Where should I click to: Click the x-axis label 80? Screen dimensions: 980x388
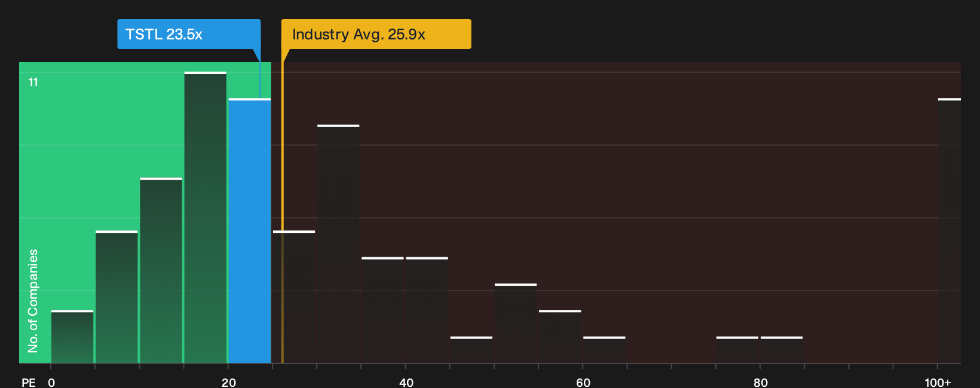click(x=761, y=382)
